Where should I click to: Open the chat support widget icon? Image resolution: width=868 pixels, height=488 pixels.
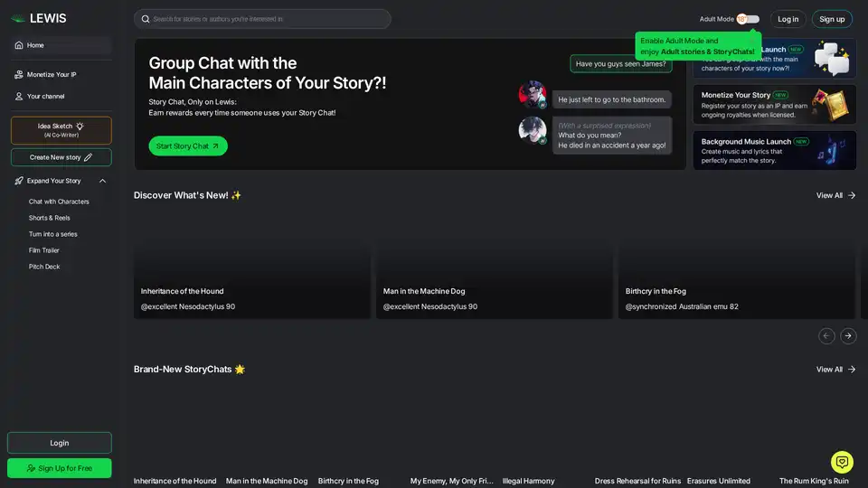coord(842,462)
